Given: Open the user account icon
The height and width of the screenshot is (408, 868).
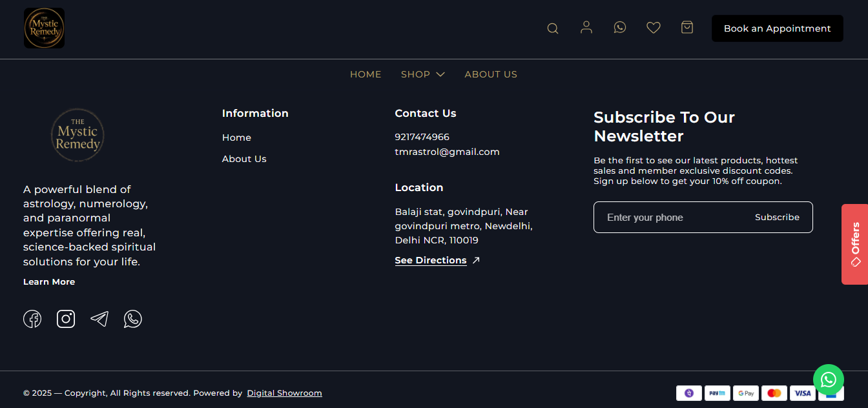Looking at the screenshot, I should 586,27.
